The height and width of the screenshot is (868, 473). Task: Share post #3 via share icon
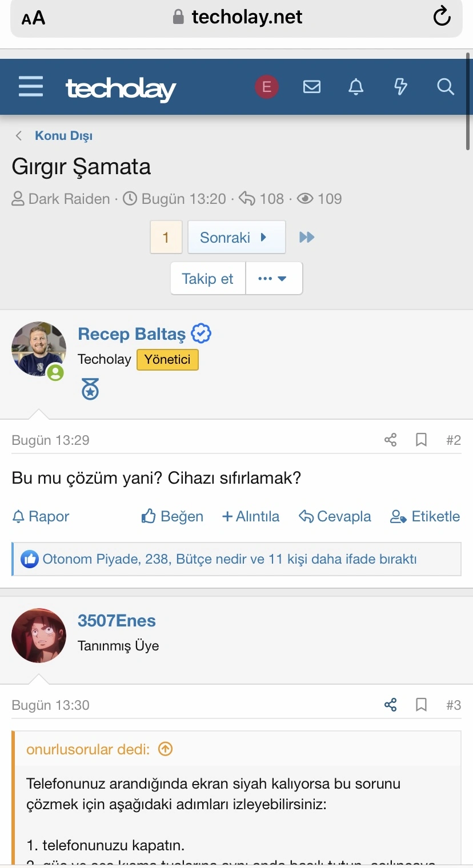tap(391, 705)
